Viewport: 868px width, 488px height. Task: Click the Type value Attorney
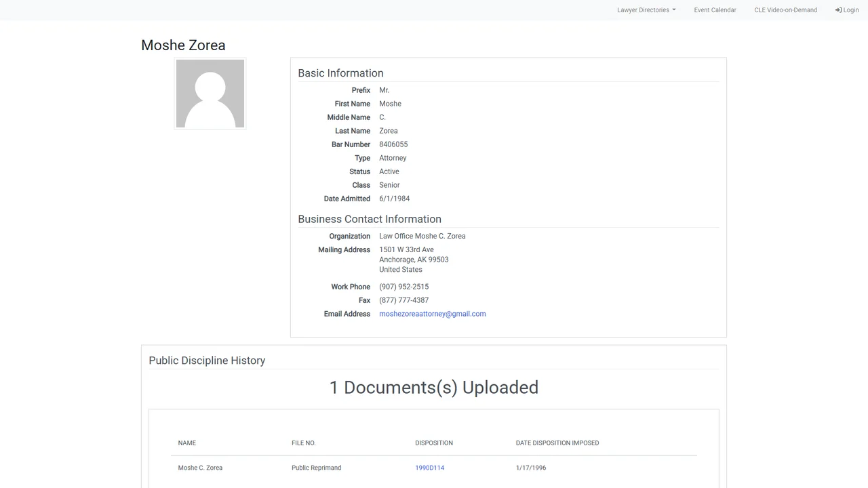(x=393, y=158)
